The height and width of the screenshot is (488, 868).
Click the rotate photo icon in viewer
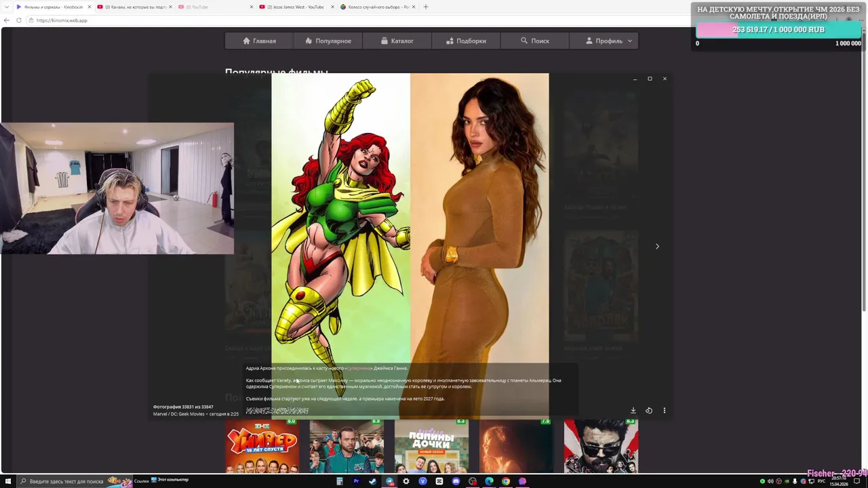coord(649,410)
